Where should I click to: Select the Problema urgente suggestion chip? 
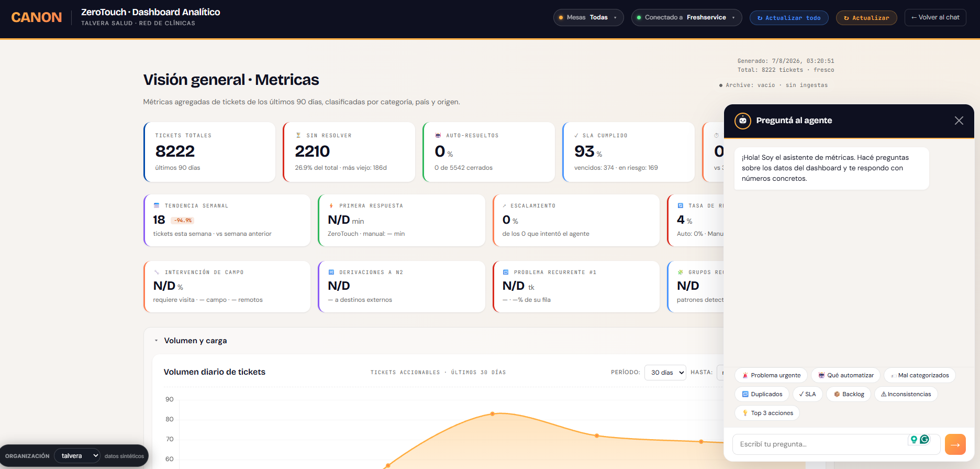coord(771,375)
